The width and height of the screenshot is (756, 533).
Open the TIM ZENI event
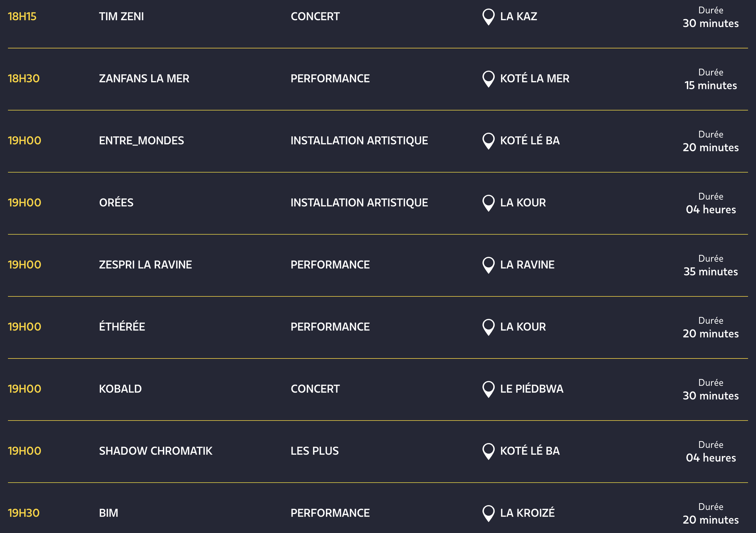point(121,16)
